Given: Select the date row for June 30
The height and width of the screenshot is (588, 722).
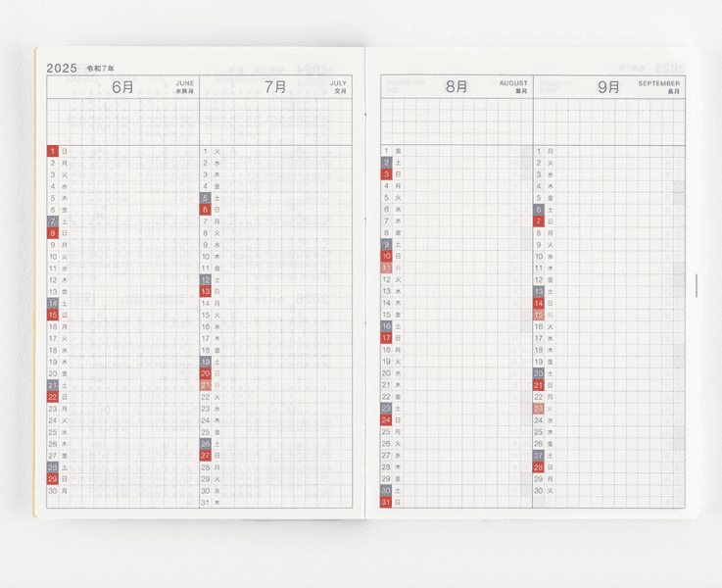Looking at the screenshot, I should click(122, 490).
